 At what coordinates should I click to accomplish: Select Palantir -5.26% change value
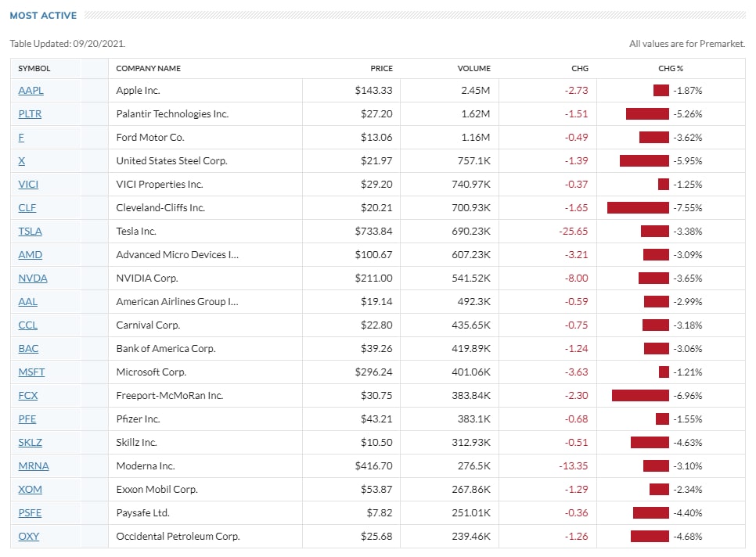[x=688, y=114]
